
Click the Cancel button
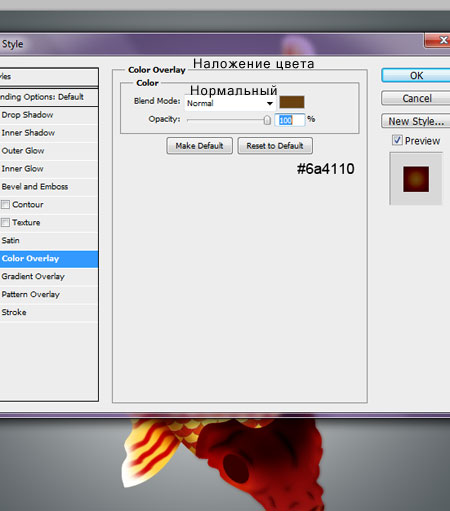(416, 98)
